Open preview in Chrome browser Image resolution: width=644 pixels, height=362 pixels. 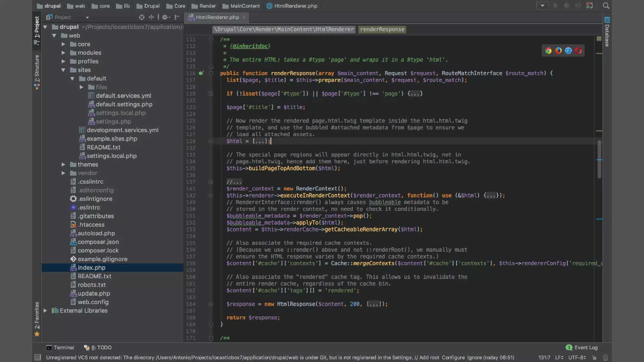coord(548,51)
